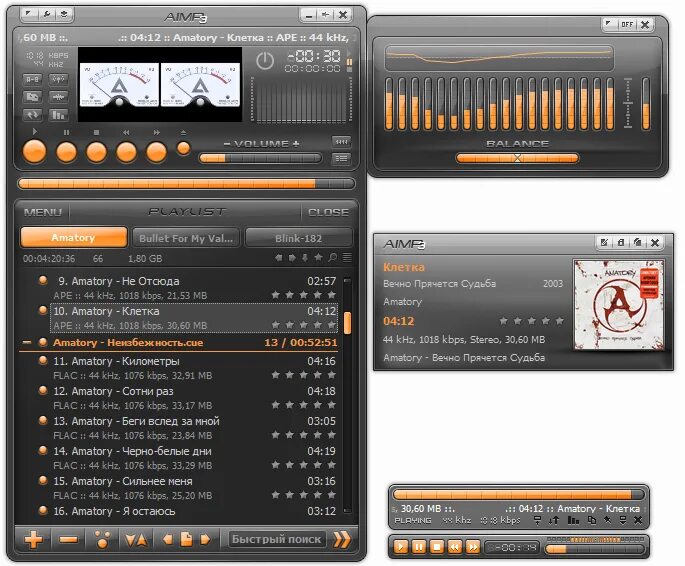The width and height of the screenshot is (685, 566).
Task: Click the edit tags icon in info window
Action: pyautogui.click(x=604, y=242)
